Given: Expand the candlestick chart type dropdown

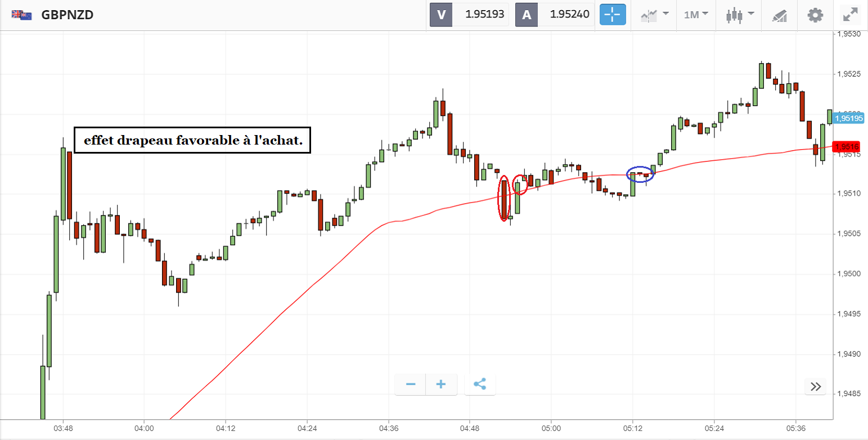Looking at the screenshot, I should tap(739, 15).
